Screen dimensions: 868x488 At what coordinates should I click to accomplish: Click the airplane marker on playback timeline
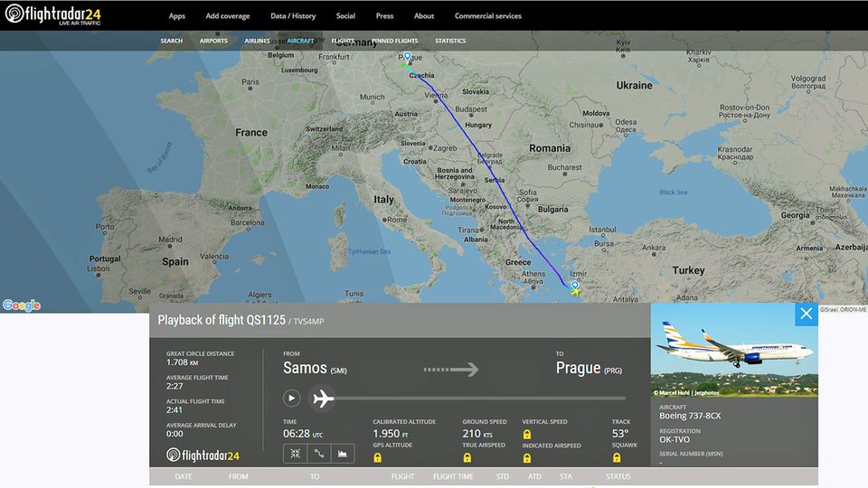tap(323, 398)
